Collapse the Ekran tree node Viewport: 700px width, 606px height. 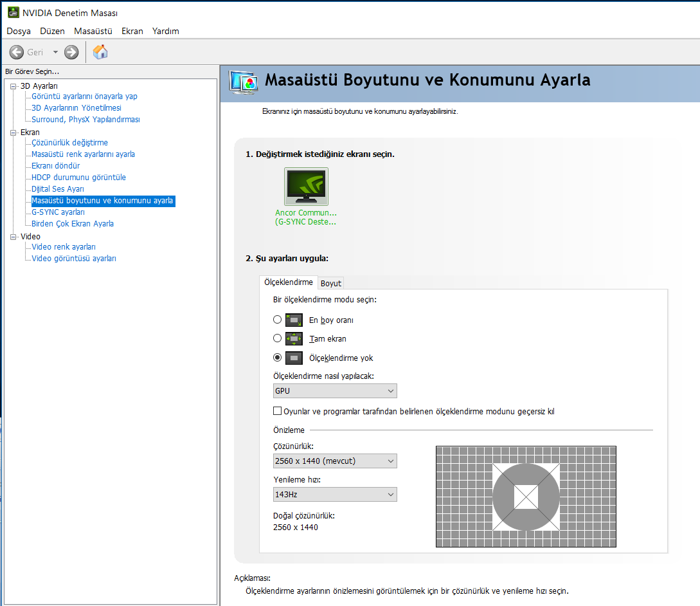[13, 133]
